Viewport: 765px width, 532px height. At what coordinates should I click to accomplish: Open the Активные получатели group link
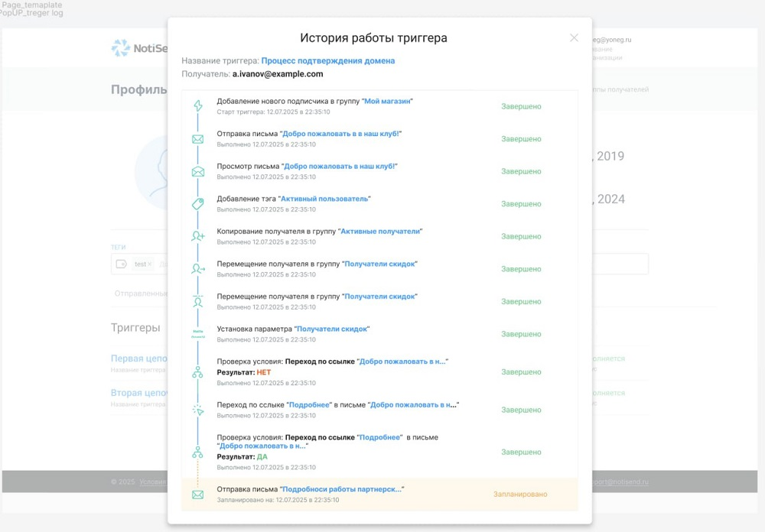380,232
